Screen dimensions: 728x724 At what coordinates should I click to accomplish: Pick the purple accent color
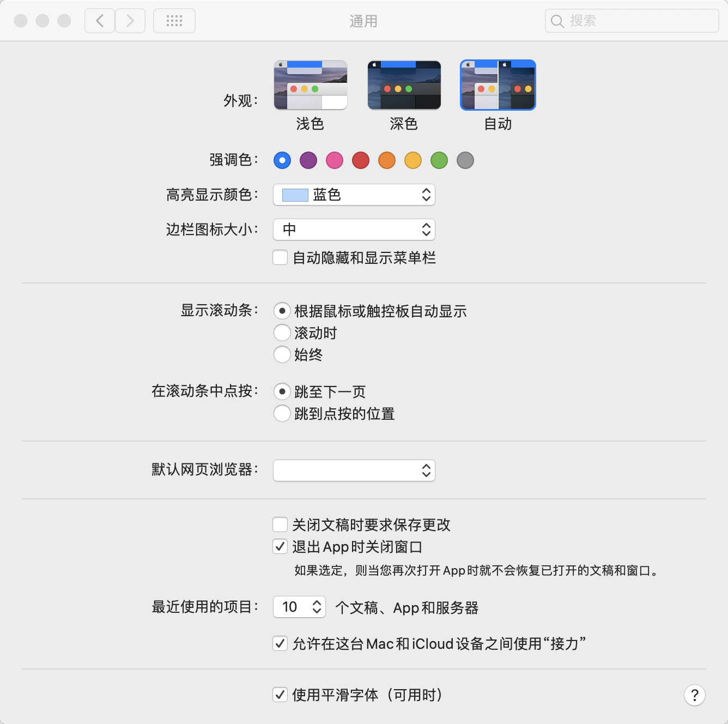pos(308,160)
